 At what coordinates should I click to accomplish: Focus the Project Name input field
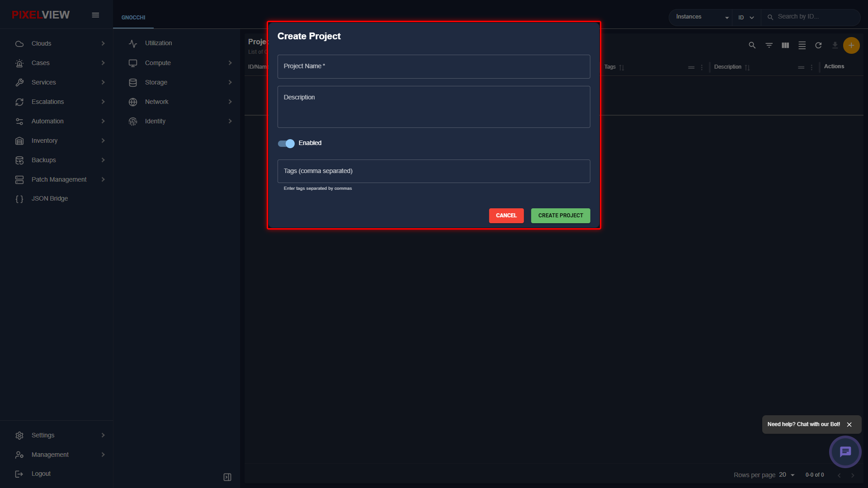434,66
